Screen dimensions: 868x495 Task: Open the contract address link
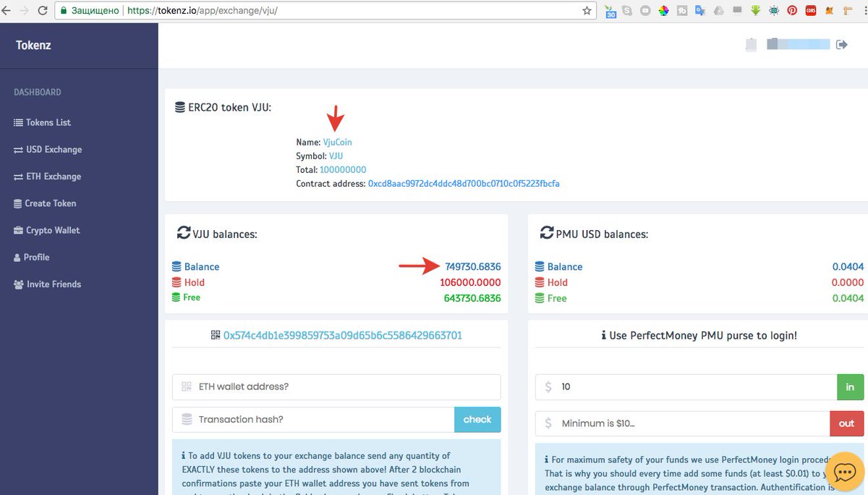pyautogui.click(x=464, y=184)
